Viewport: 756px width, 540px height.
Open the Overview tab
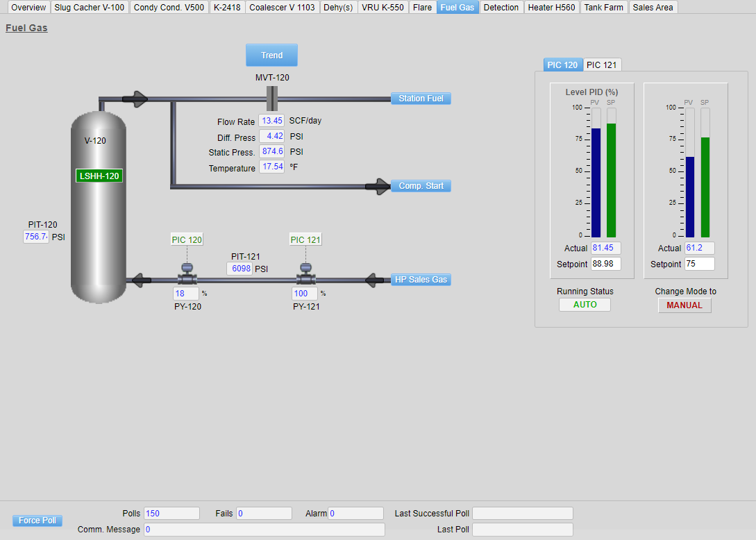[28, 7]
